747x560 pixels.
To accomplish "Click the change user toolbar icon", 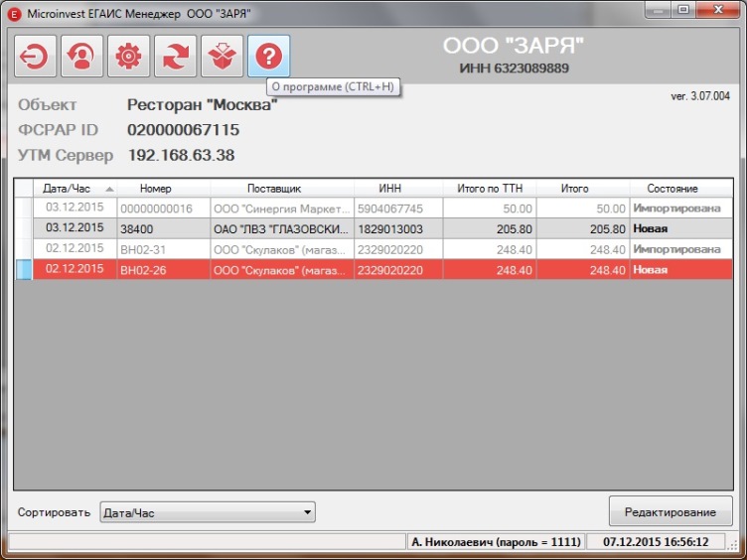I will point(81,58).
